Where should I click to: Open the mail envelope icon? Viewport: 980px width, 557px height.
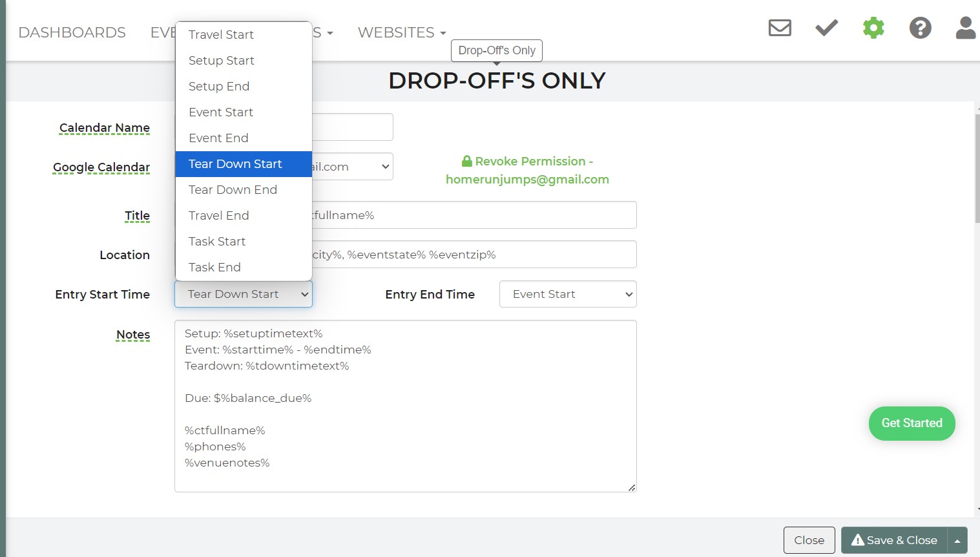[780, 28]
